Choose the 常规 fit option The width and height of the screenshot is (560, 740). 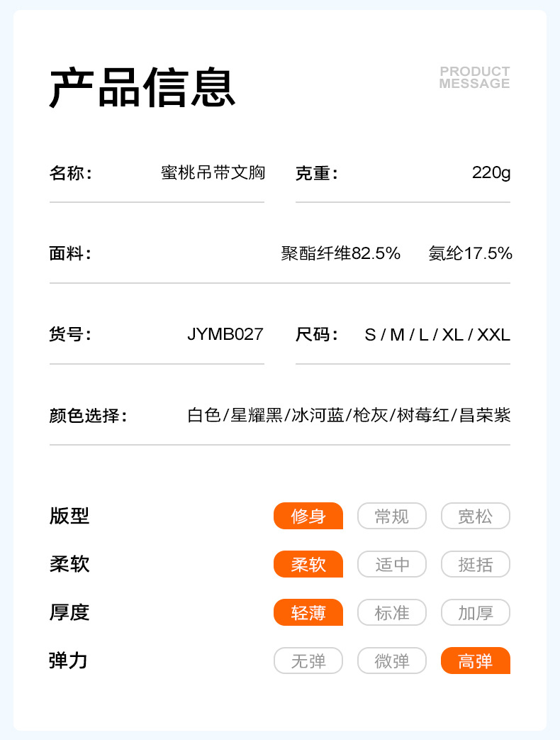tap(392, 516)
